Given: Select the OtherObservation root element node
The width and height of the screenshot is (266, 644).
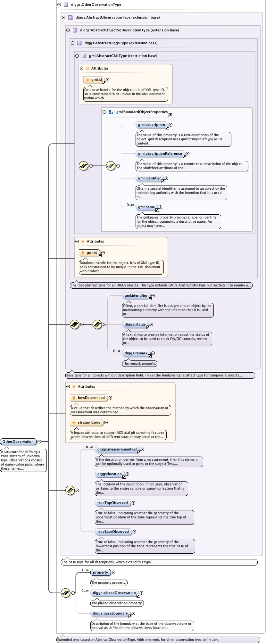Looking at the screenshot, I should tap(18, 442).
